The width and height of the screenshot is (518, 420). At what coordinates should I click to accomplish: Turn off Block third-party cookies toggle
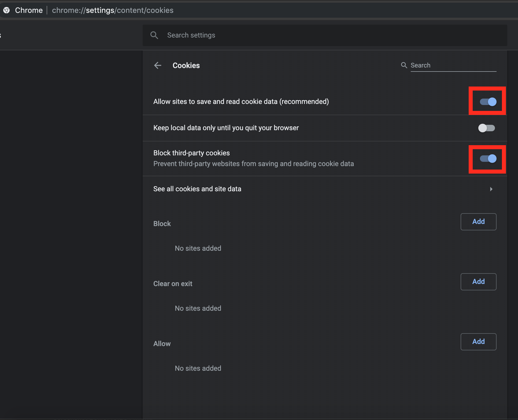[x=488, y=159]
